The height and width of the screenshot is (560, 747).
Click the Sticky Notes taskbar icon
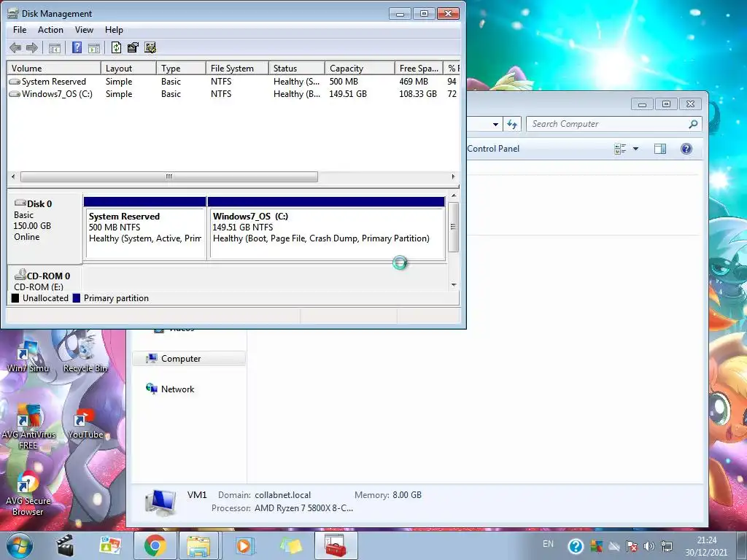(290, 545)
